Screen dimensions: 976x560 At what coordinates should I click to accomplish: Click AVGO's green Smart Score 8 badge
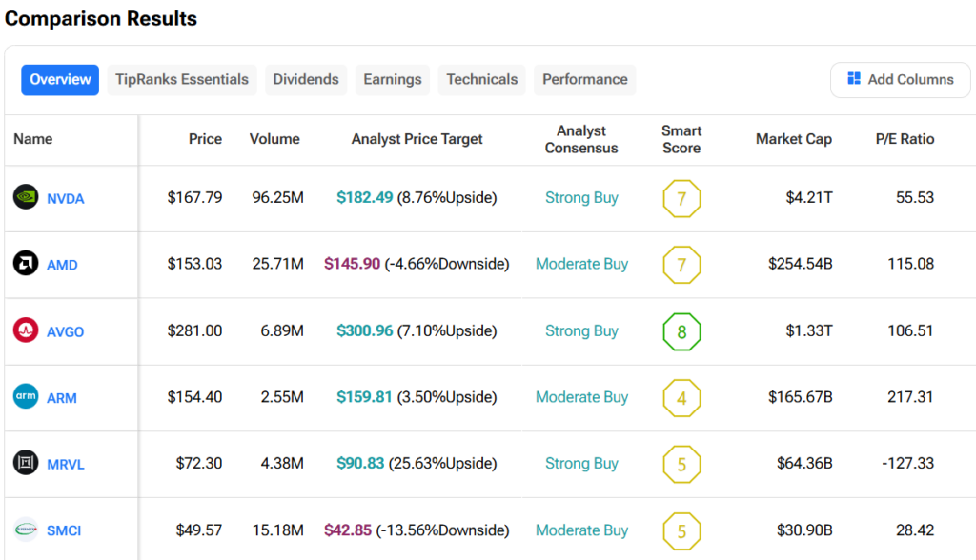point(681,331)
